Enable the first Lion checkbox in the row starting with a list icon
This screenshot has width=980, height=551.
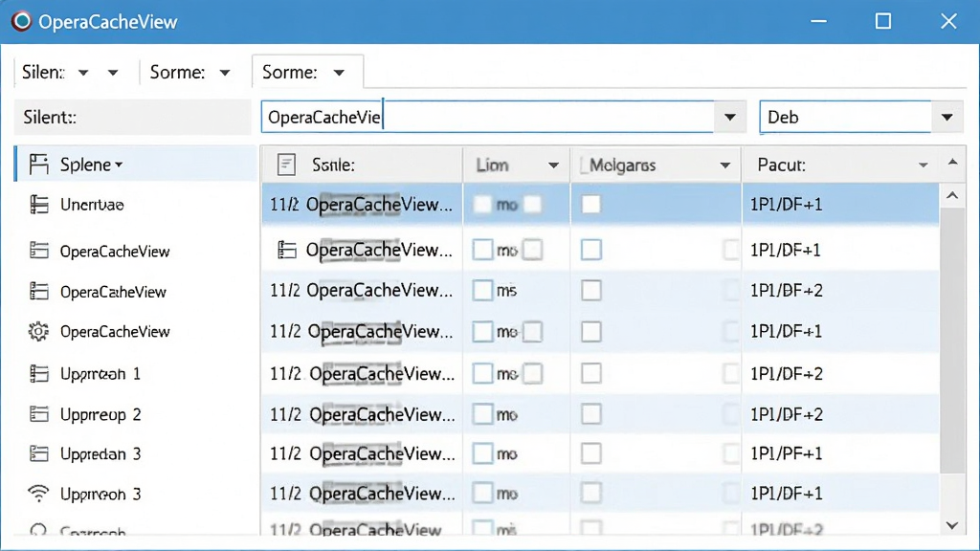(482, 250)
